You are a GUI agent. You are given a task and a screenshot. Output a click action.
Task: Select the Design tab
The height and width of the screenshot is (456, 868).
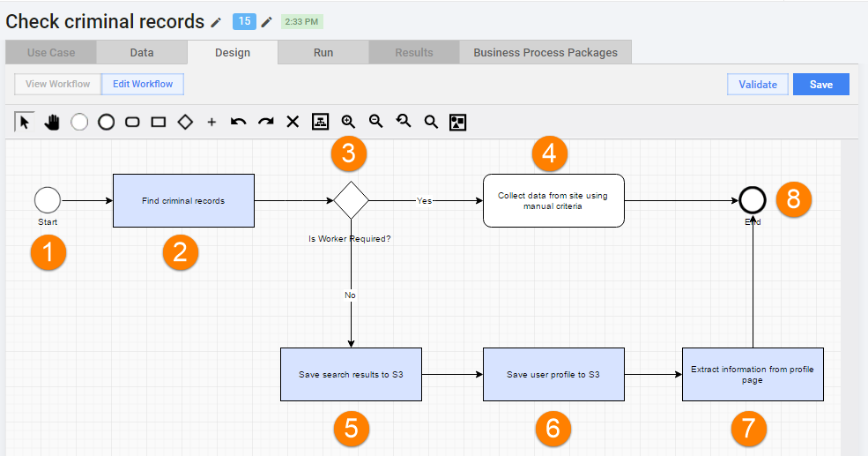233,53
